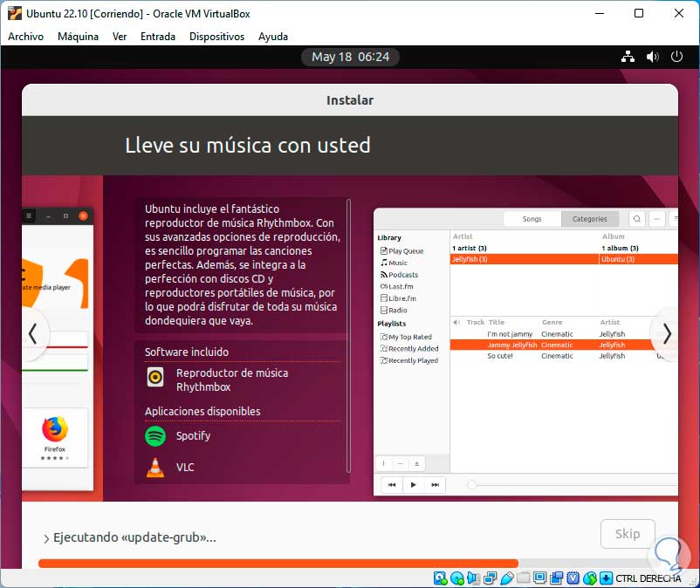Click the Ubuntu network icon in top bar
This screenshot has width=700, height=588.
point(628,57)
